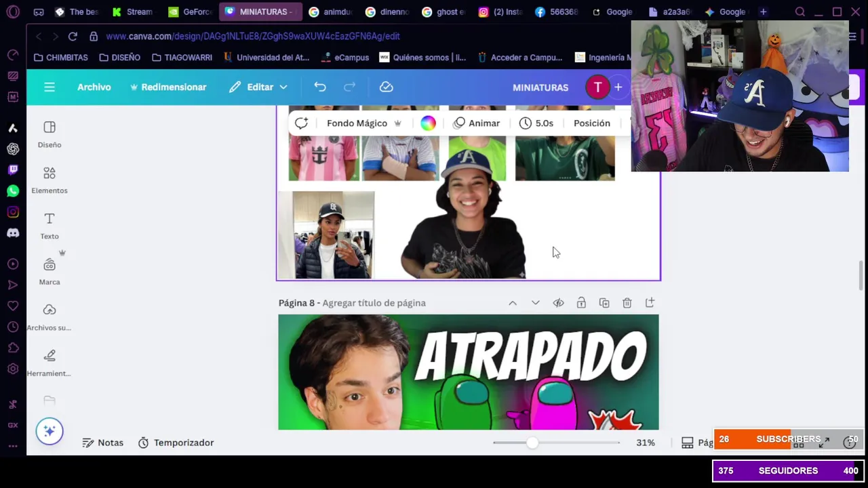Go back in browser history
This screenshot has height=488, width=868.
38,36
